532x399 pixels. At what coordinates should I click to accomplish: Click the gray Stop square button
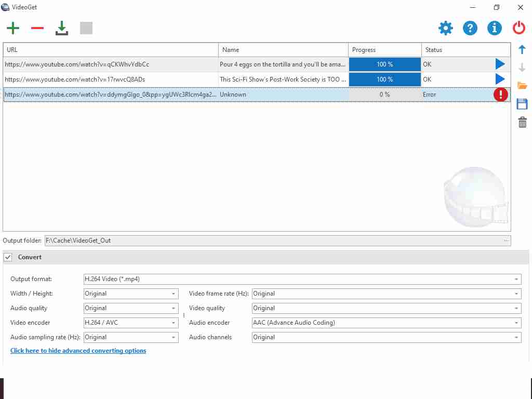(x=86, y=28)
